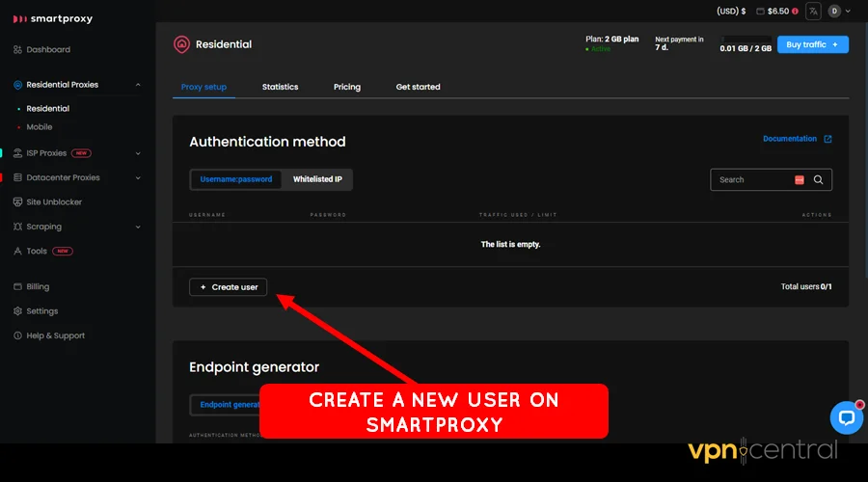This screenshot has width=868, height=482.
Task: Click the Password column header
Action: point(328,215)
